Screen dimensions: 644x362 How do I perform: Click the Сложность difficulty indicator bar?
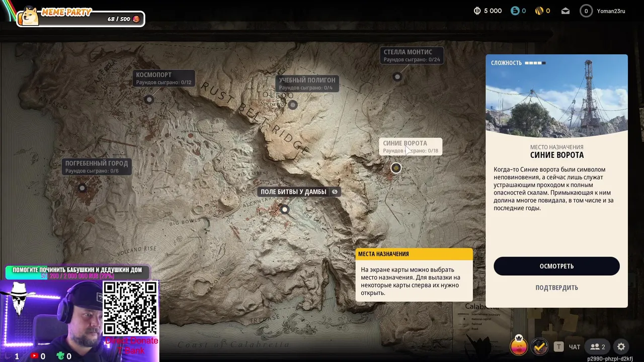[535, 63]
